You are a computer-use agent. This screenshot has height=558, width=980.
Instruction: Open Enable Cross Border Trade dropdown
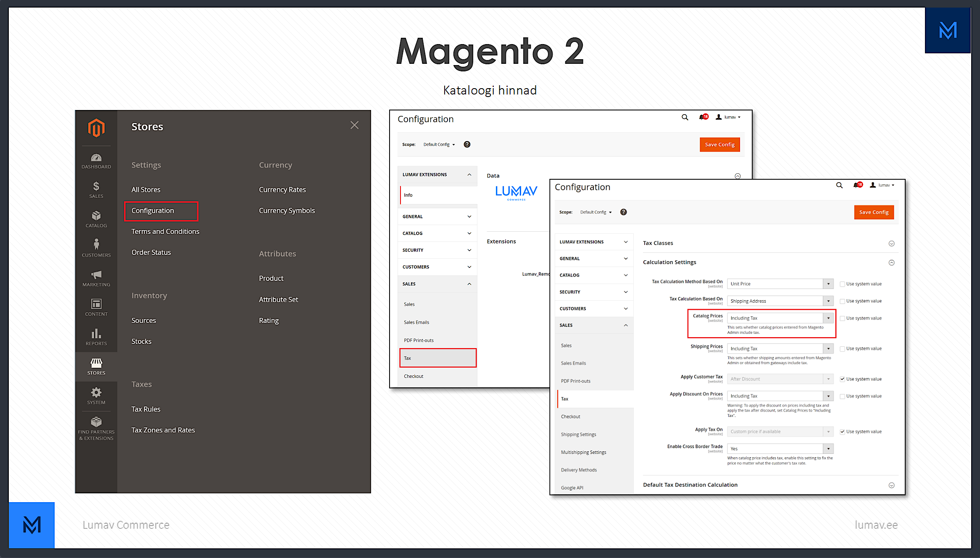[780, 449]
